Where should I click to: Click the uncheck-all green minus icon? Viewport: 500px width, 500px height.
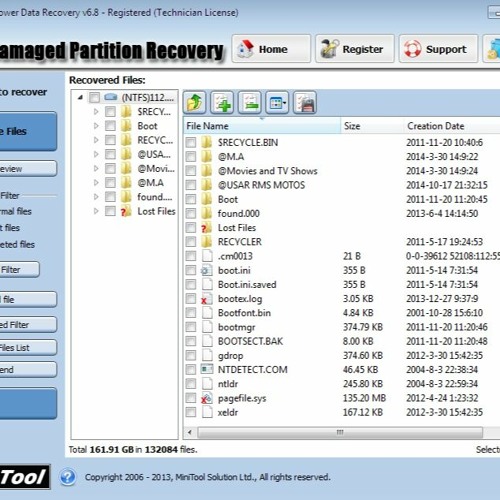[x=250, y=102]
